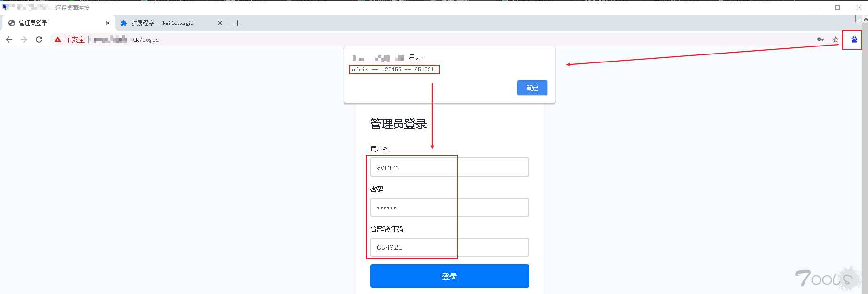Click the 谷歌验证码 label
868x294 pixels.
pos(387,229)
